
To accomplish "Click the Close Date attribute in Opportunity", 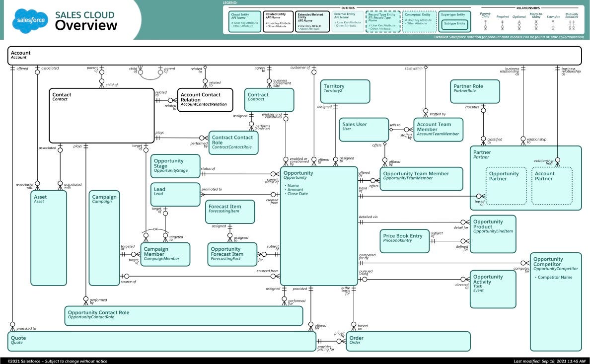I will tap(297, 194).
